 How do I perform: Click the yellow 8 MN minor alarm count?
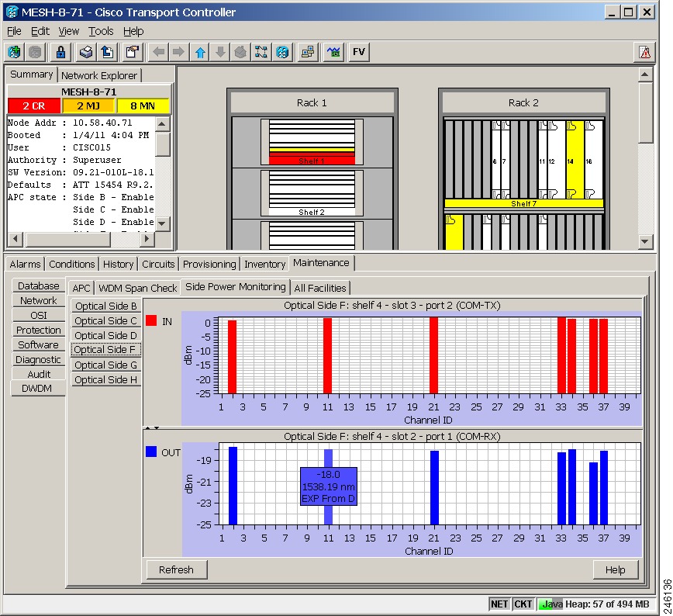pyautogui.click(x=143, y=106)
